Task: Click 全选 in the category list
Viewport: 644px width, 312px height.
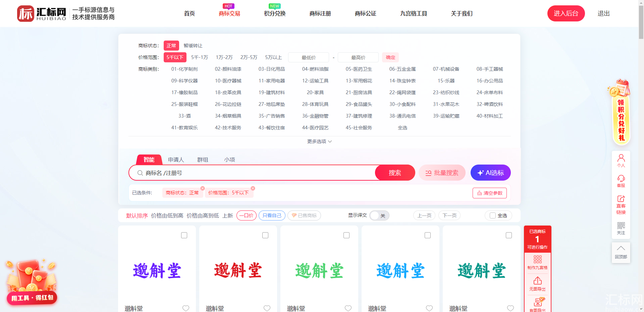Action: click(402, 128)
